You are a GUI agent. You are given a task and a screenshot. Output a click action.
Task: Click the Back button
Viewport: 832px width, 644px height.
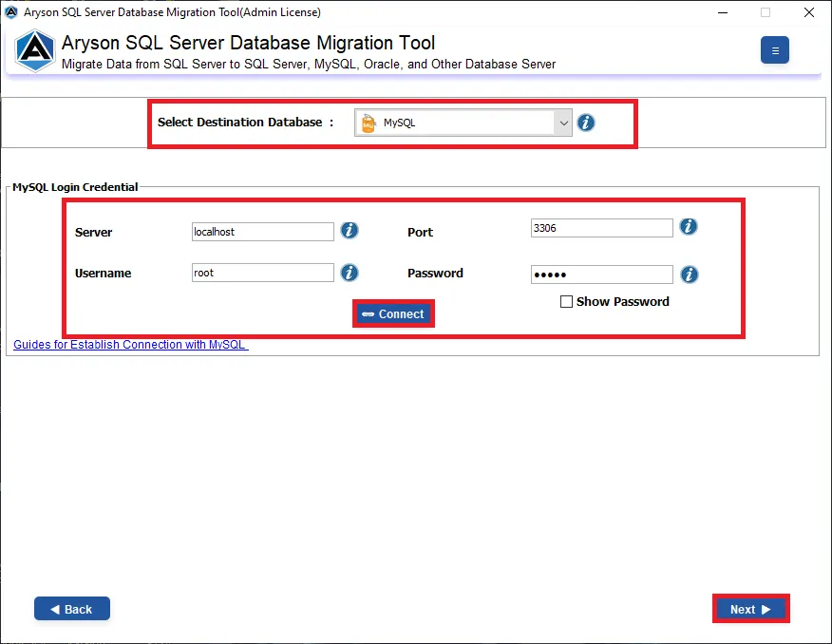click(71, 608)
